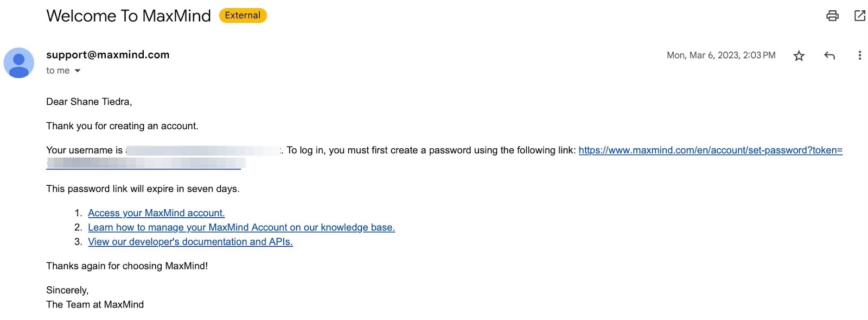Image resolution: width=868 pixels, height=320 pixels.
Task: Click the "Thanks again for choosing MaxMind!" line
Action: pyautogui.click(x=127, y=266)
